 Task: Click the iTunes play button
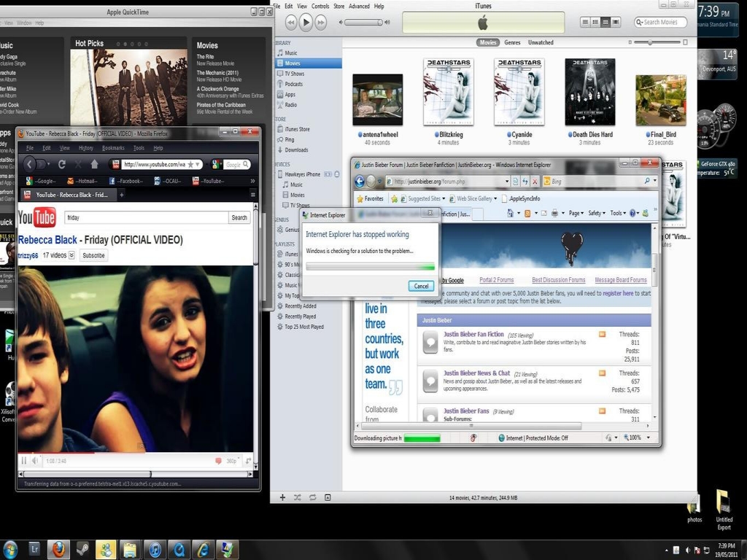click(x=306, y=22)
